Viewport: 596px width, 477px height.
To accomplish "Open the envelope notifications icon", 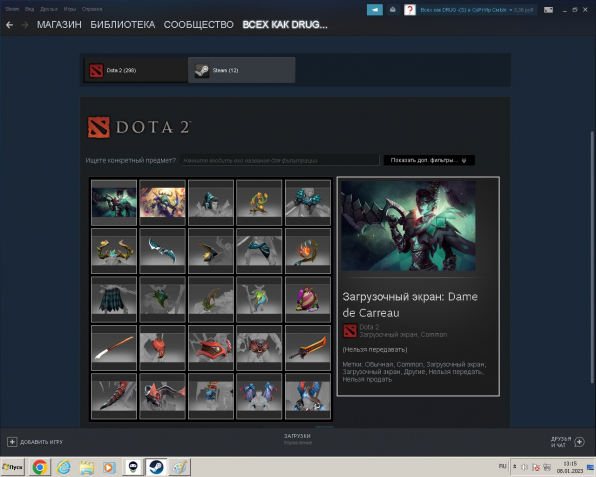I will pyautogui.click(x=393, y=10).
